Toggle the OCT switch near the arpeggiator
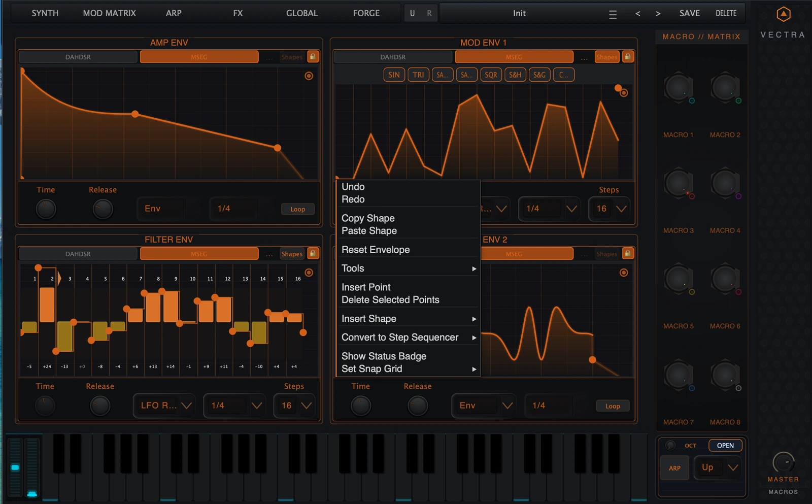This screenshot has height=504, width=812. tap(670, 445)
